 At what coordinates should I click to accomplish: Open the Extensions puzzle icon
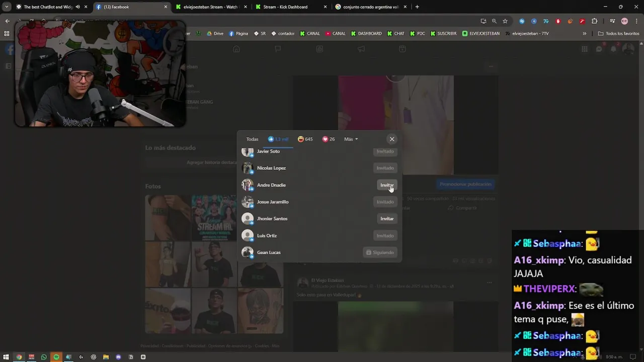(595, 21)
